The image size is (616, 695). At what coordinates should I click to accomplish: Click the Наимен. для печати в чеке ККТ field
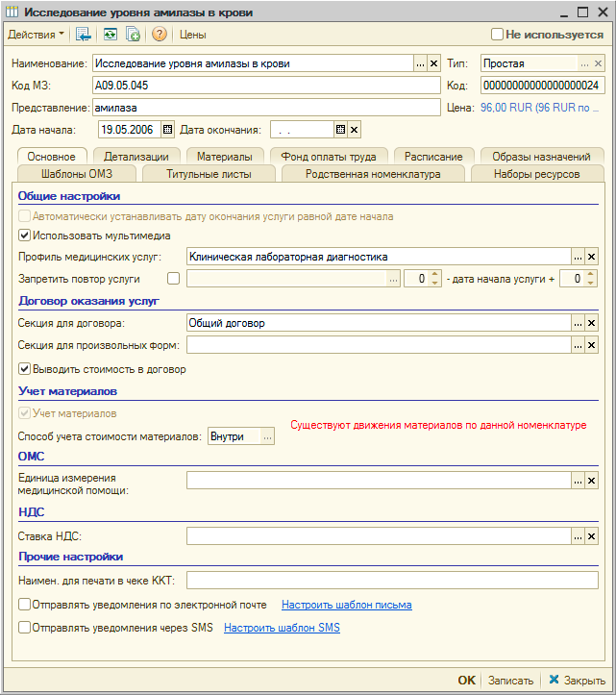click(392, 580)
